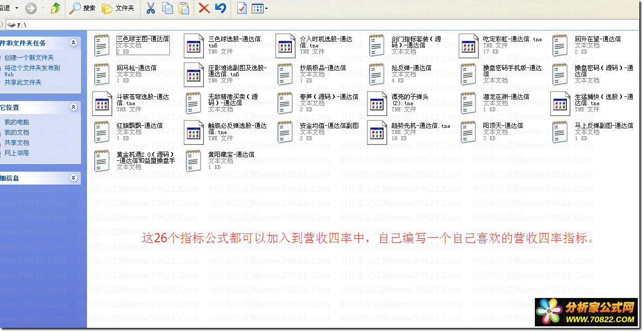Click 共享此文件夹 link
Screen dimensions: 644x332
click(23, 82)
